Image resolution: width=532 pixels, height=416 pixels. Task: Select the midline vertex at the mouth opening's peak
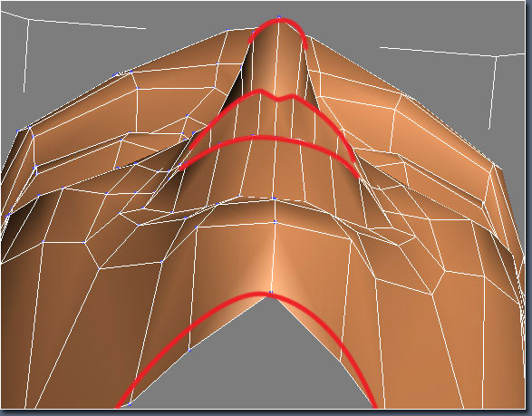coord(271,292)
